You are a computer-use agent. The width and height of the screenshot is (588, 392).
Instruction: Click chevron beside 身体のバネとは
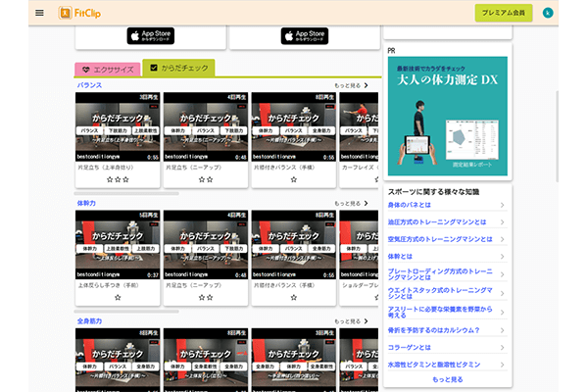tap(502, 205)
